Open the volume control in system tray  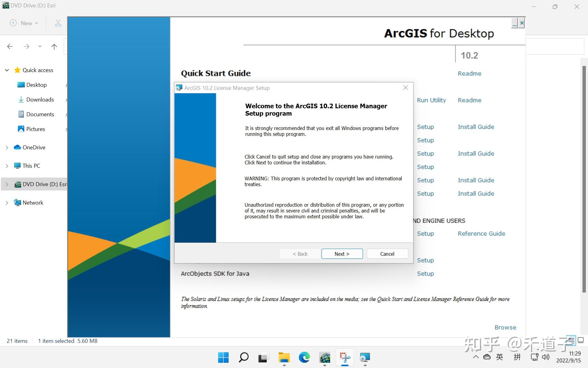[x=545, y=357]
